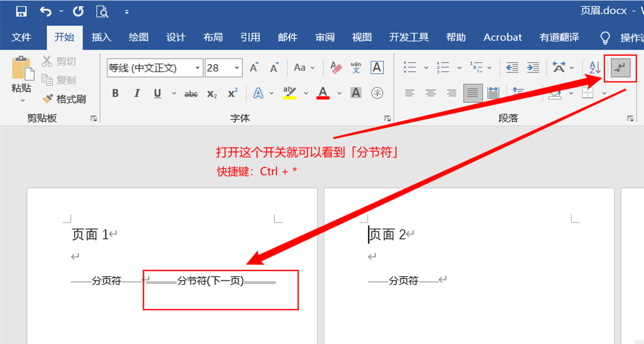Redo the last action
The image size is (644, 344).
click(x=78, y=11)
